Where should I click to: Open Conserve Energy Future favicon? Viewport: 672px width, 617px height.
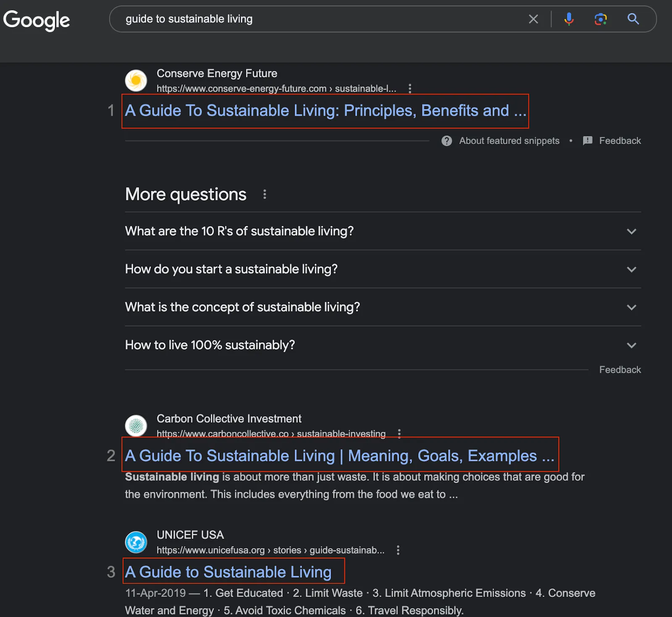(136, 81)
